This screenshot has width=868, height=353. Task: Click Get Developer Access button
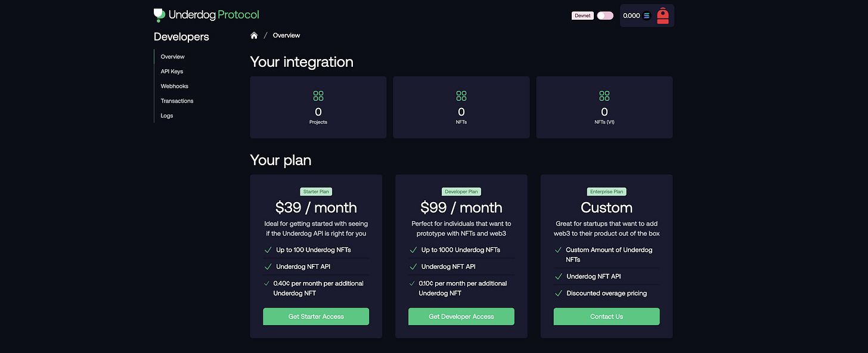(461, 317)
